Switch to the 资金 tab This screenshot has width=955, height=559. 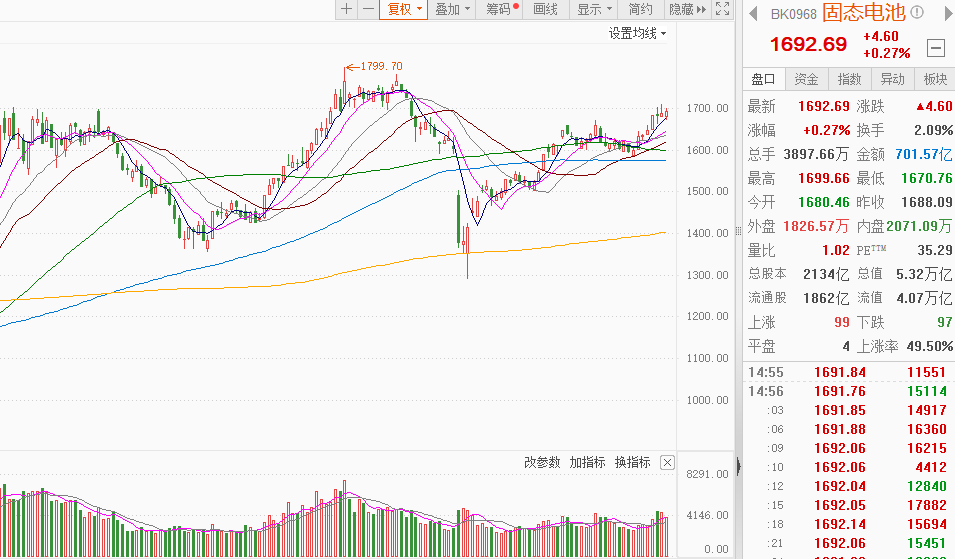[806, 79]
